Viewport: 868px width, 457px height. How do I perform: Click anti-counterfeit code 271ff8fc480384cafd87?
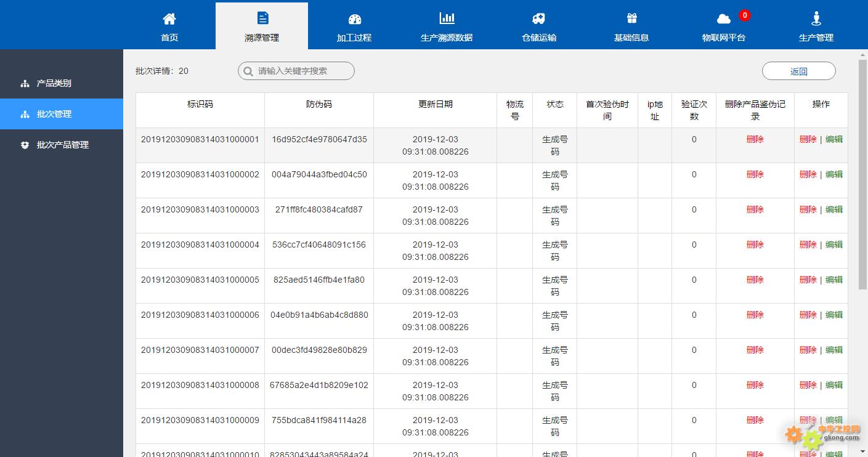tap(319, 209)
